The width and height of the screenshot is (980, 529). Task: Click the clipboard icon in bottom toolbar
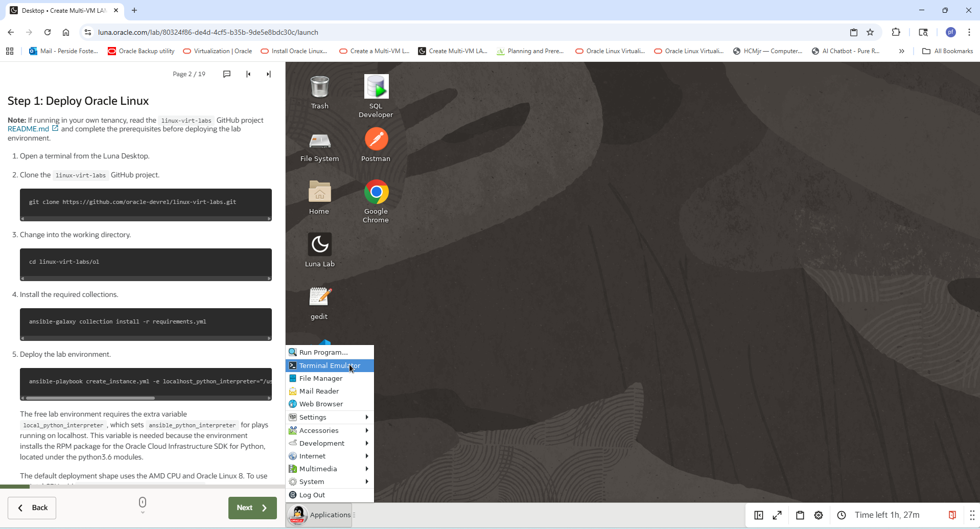click(x=800, y=515)
